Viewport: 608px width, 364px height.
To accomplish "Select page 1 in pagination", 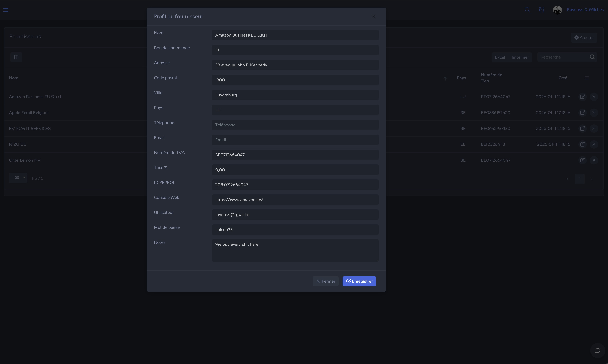I will [580, 179].
